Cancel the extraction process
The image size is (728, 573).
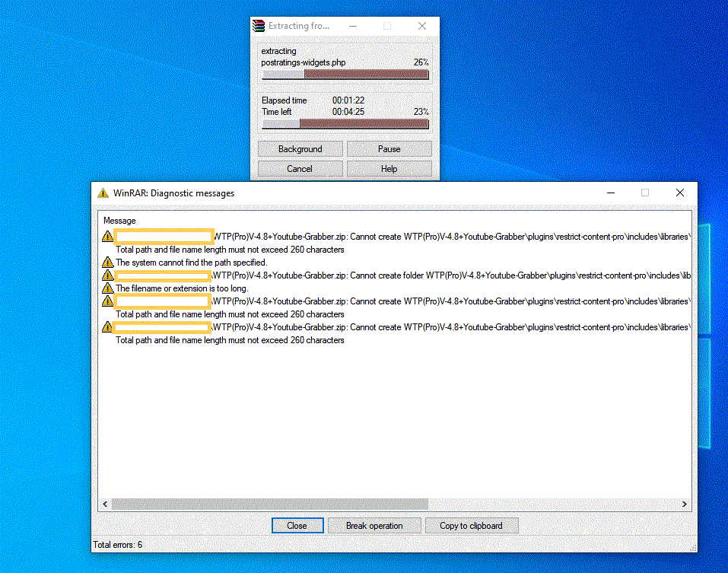tap(300, 169)
